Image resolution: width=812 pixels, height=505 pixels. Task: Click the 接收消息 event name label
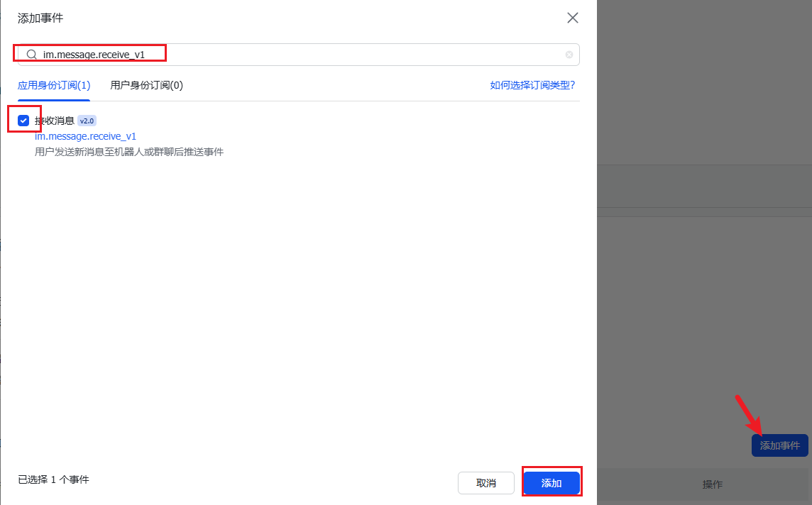click(x=55, y=121)
